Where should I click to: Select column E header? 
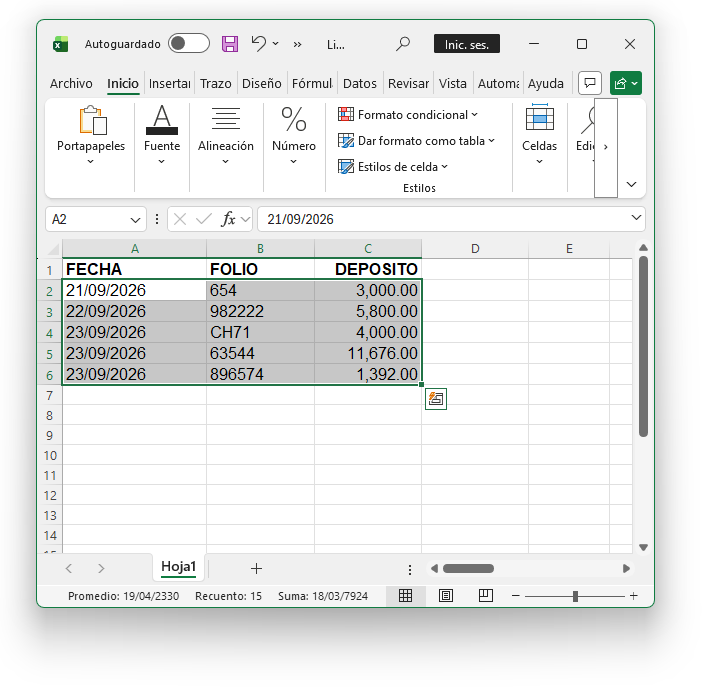pos(569,249)
